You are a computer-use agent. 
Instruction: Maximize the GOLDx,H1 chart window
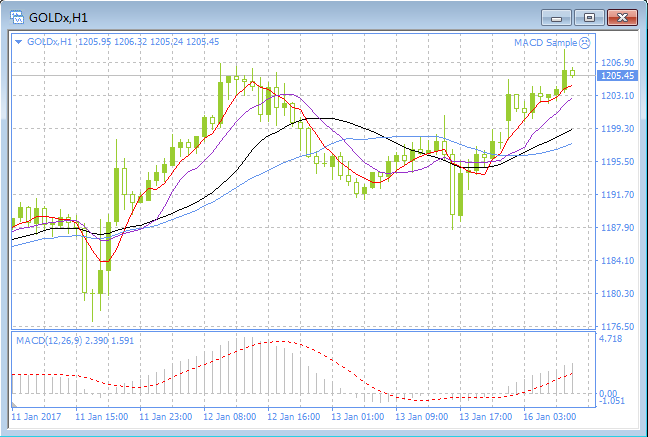(589, 18)
